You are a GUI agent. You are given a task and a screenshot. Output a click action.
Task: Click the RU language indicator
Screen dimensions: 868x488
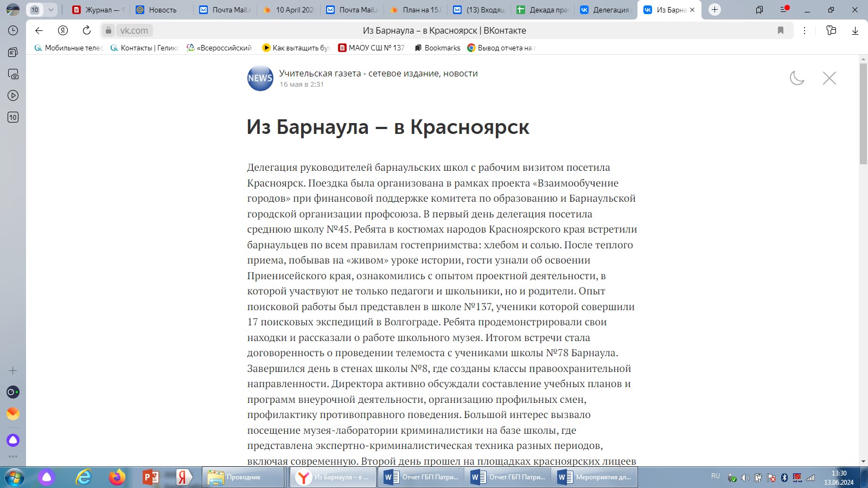coord(716,476)
